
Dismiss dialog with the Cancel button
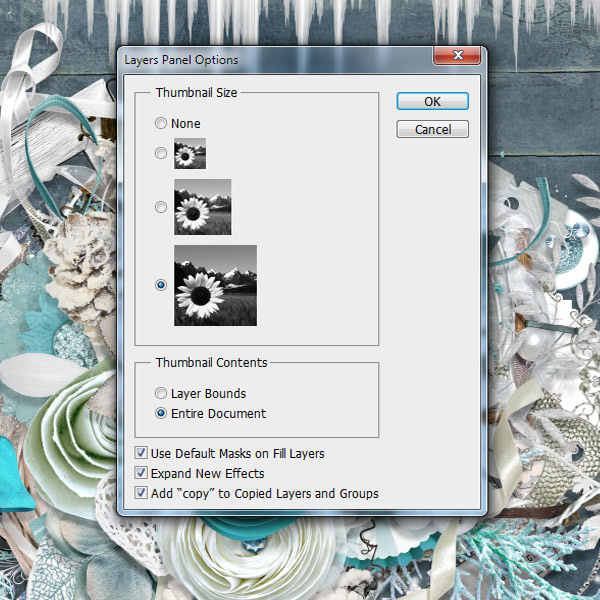tap(432, 129)
